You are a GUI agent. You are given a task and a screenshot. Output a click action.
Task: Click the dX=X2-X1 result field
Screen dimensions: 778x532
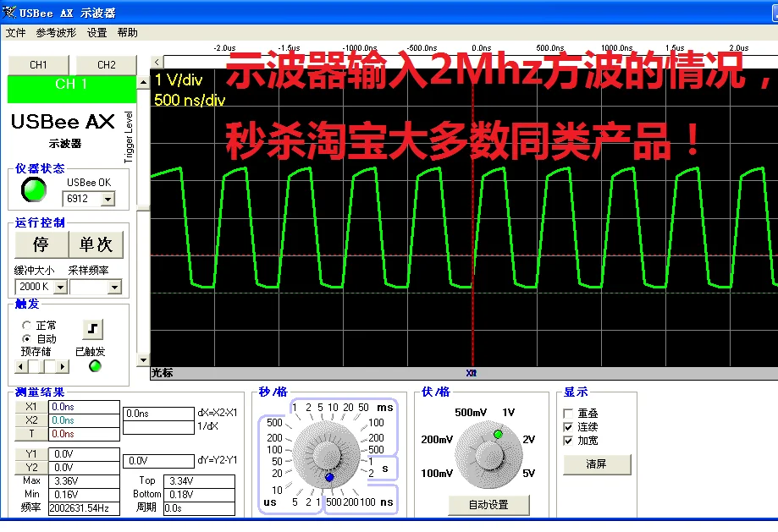[x=158, y=414]
